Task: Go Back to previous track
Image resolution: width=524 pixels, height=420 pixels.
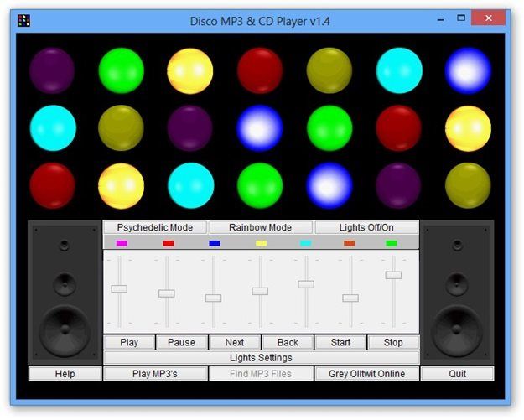Action: click(x=288, y=343)
